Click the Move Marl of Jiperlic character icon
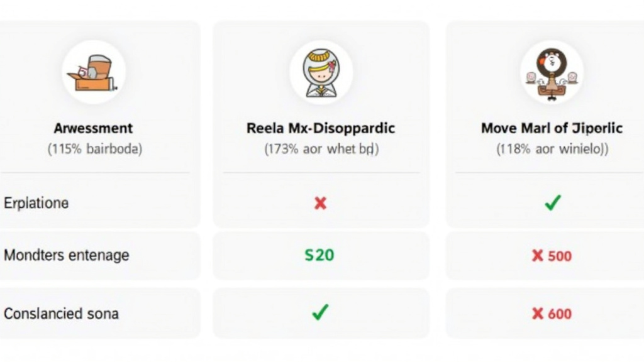Image resolution: width=644 pixels, height=362 pixels. coord(551,71)
